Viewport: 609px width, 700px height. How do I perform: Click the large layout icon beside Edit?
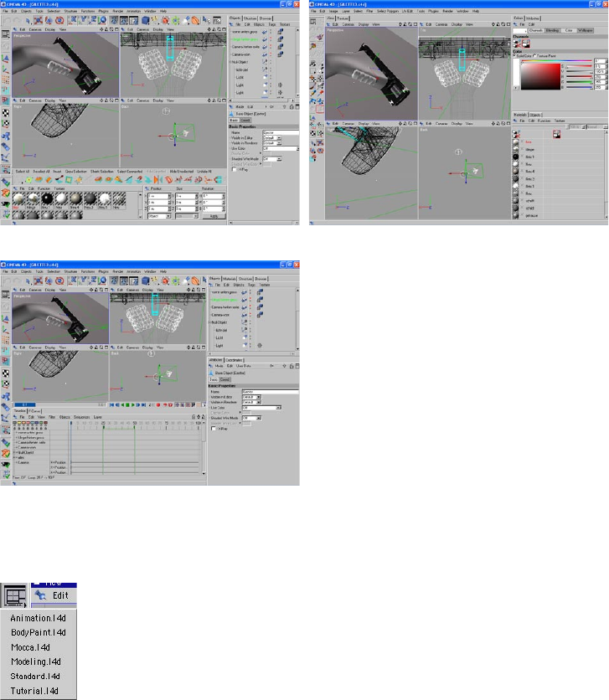tap(15, 595)
